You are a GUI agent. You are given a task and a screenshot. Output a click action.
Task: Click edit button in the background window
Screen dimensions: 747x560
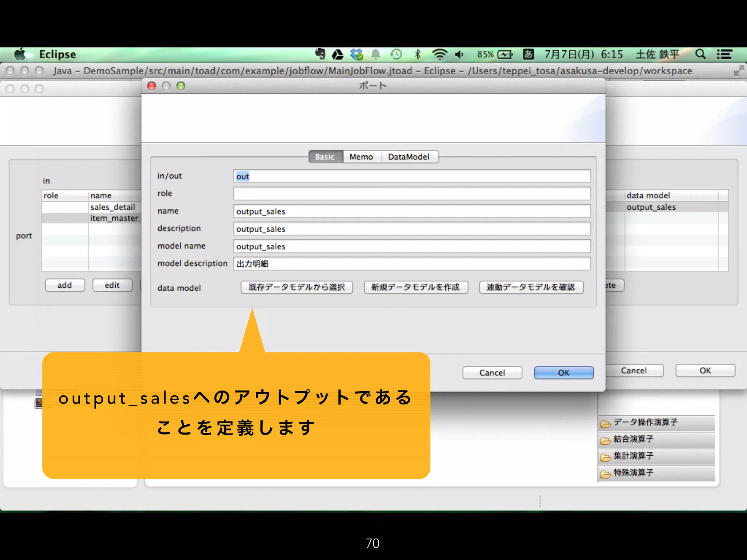click(x=112, y=285)
